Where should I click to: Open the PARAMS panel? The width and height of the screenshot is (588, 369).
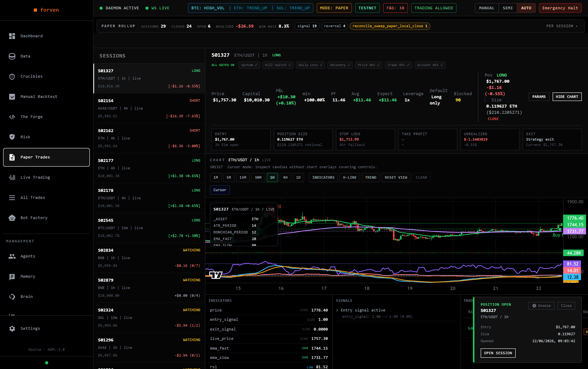(x=539, y=97)
